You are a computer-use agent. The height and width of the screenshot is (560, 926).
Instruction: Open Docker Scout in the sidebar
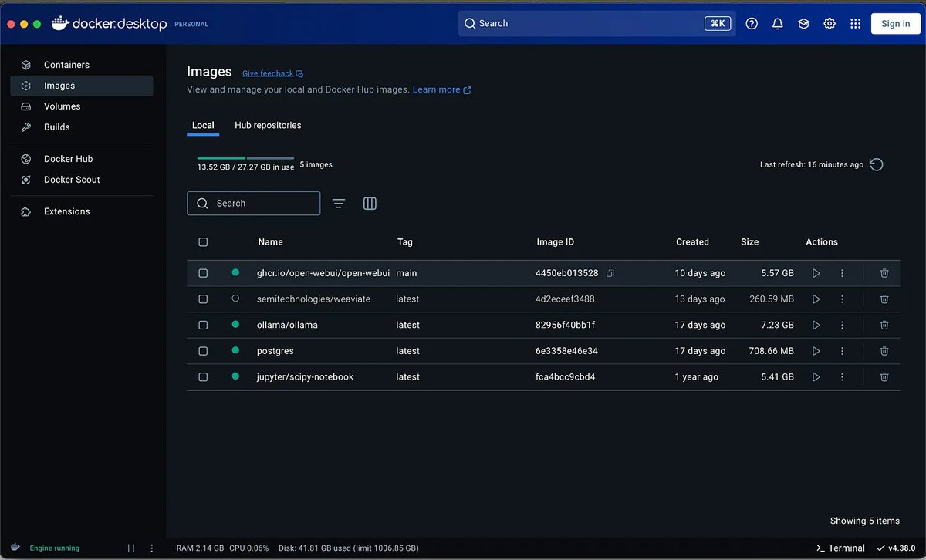pyautogui.click(x=82, y=180)
